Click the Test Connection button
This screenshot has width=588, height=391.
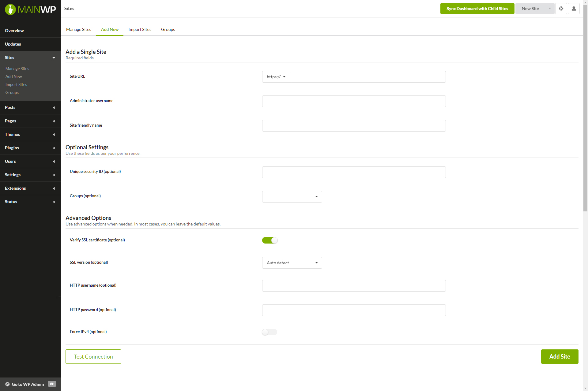coord(93,357)
